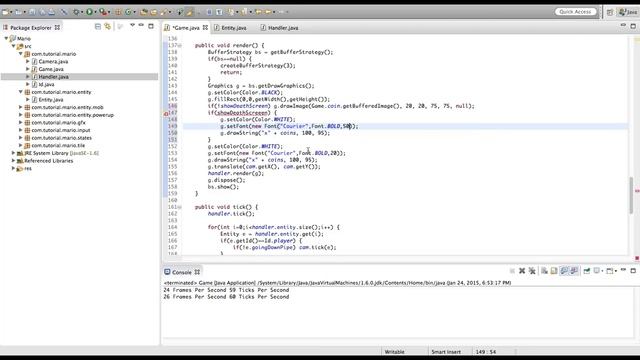The image size is (640, 360).
Task: Switch to Game.java editor tab
Action: click(186, 28)
